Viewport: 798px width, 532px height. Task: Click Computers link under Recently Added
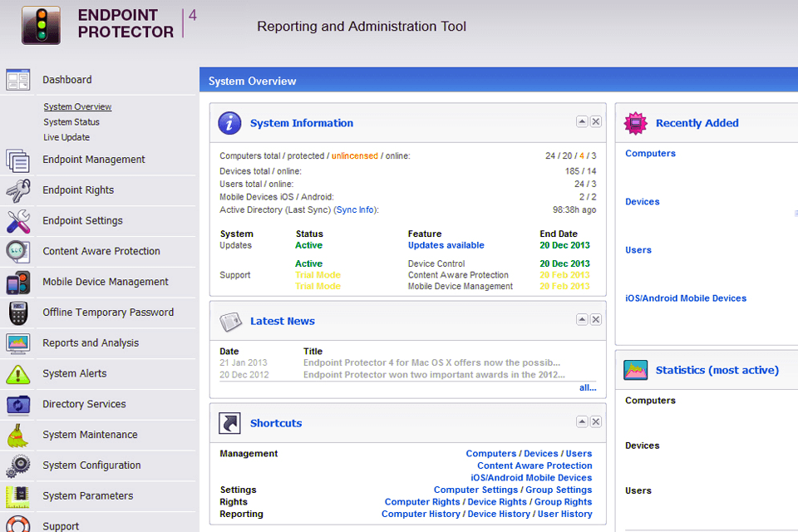pos(650,153)
